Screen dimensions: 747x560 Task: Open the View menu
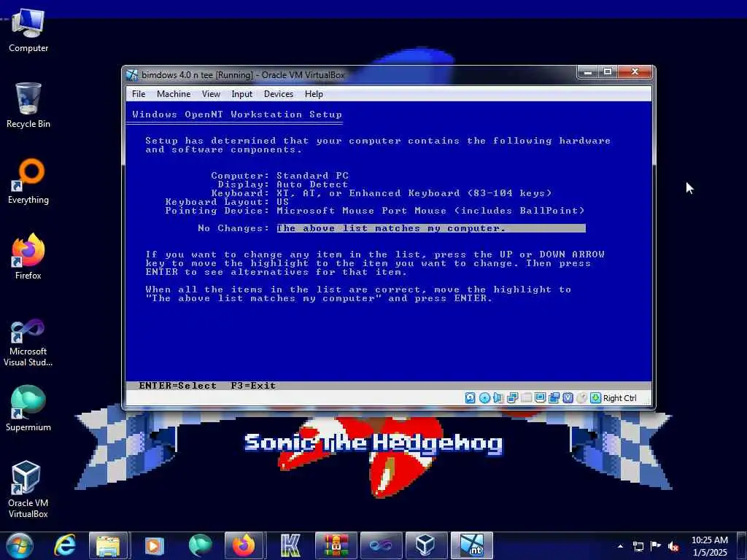[x=211, y=94]
